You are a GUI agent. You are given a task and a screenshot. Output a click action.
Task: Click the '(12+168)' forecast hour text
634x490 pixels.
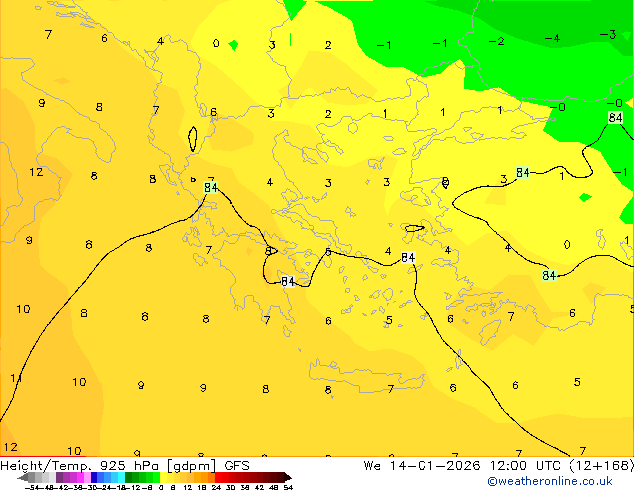click(602, 466)
